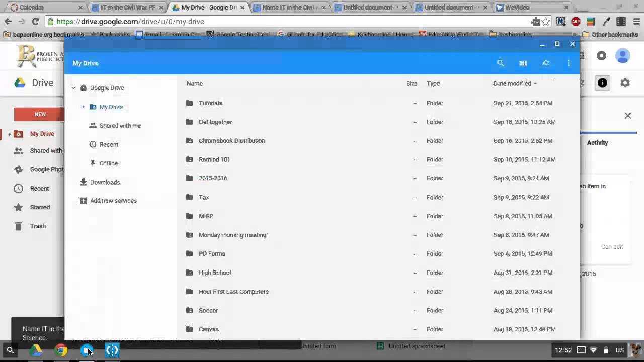
Task: Expand My Drive in Drive web sidebar
Action: pyautogui.click(x=9, y=134)
